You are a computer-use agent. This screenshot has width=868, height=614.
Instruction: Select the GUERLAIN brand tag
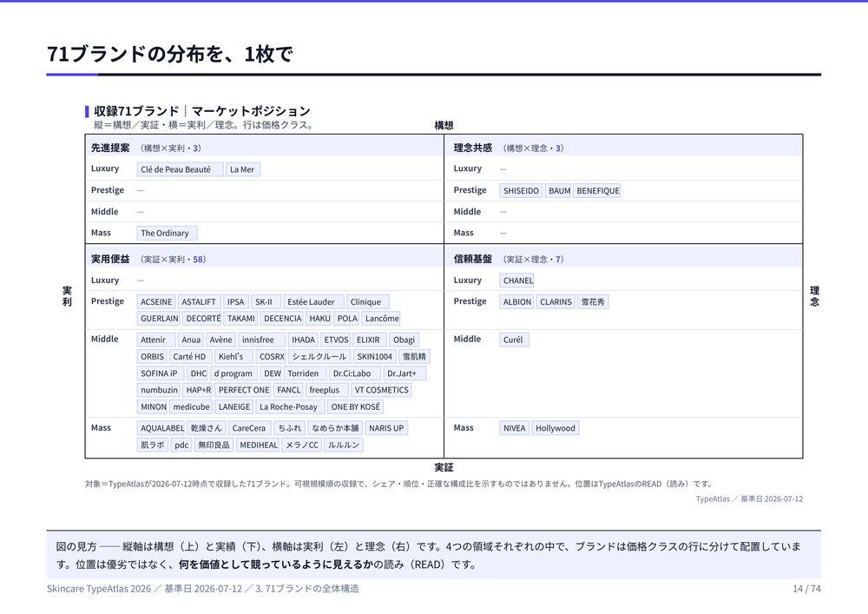(x=158, y=319)
